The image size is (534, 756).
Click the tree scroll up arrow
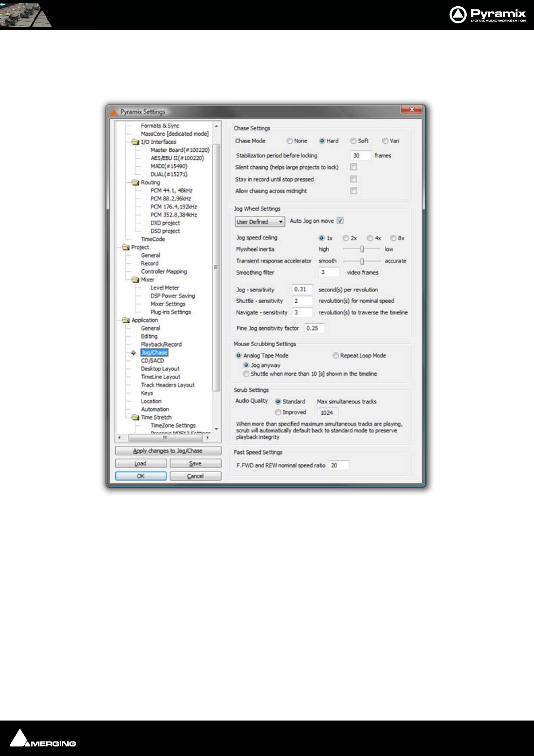(216, 126)
